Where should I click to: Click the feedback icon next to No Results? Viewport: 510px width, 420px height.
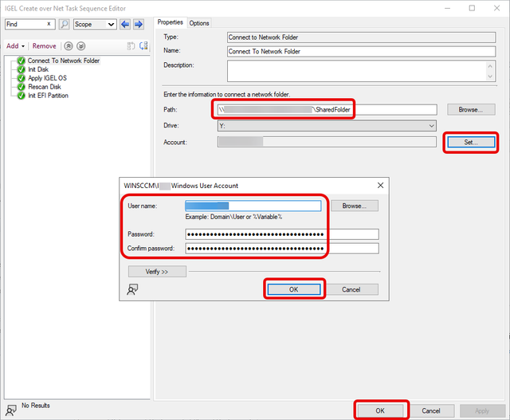click(x=11, y=409)
